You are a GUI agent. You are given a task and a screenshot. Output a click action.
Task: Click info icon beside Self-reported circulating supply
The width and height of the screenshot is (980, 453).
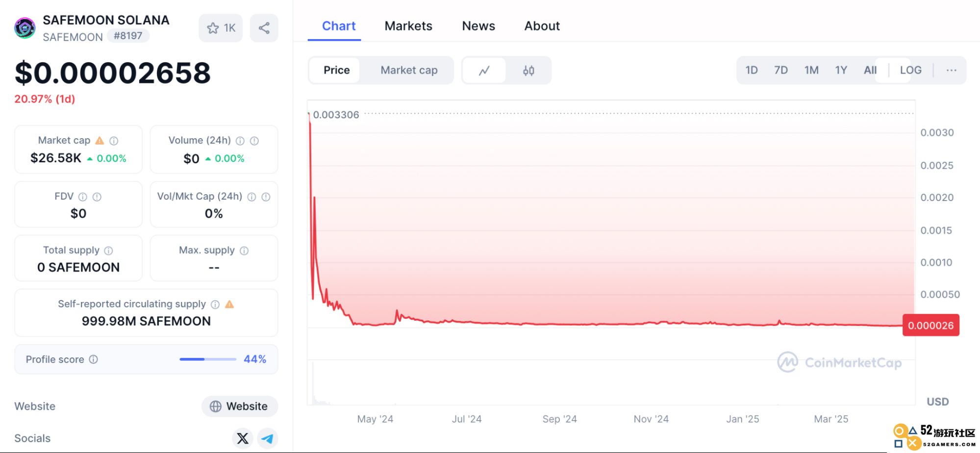click(x=215, y=304)
